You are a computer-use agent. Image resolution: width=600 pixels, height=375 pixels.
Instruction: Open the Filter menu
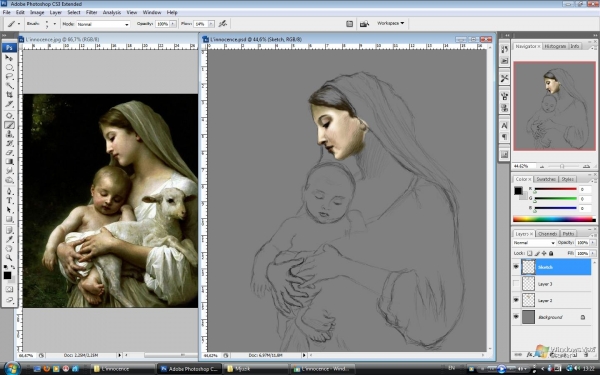pyautogui.click(x=91, y=12)
